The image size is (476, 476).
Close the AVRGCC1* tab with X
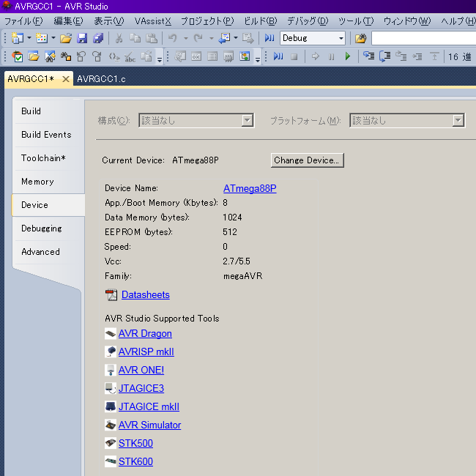coord(66,79)
